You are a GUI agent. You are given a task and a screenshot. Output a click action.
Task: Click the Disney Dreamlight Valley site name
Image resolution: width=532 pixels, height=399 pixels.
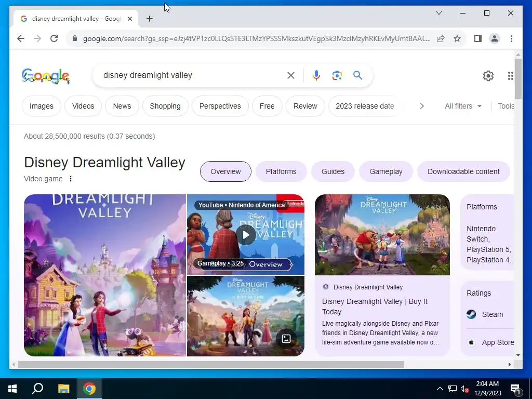[x=368, y=287]
